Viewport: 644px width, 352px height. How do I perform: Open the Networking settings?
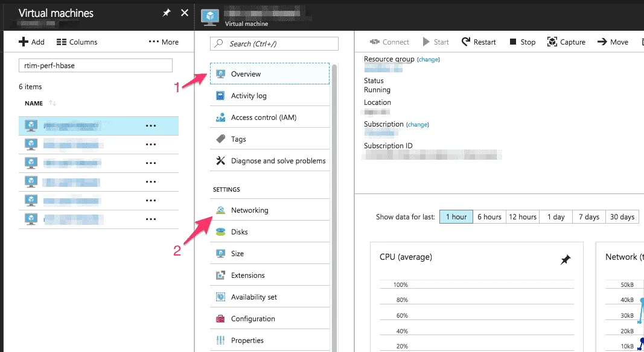269,210
